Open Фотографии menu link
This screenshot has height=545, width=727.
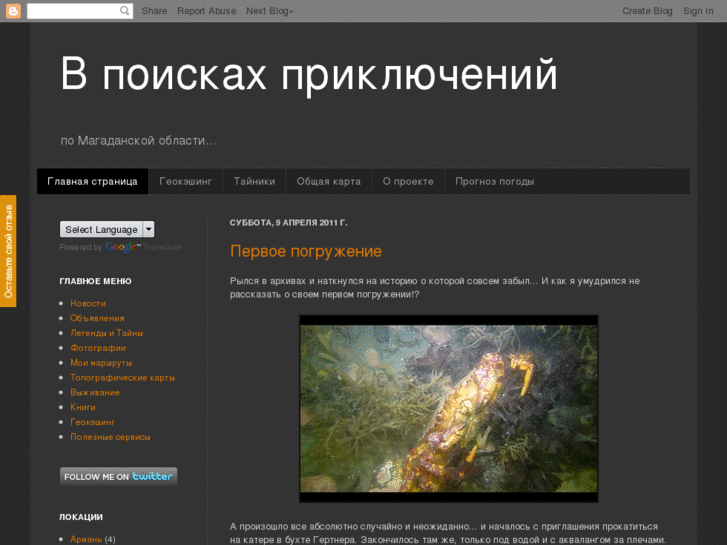pyautogui.click(x=98, y=348)
